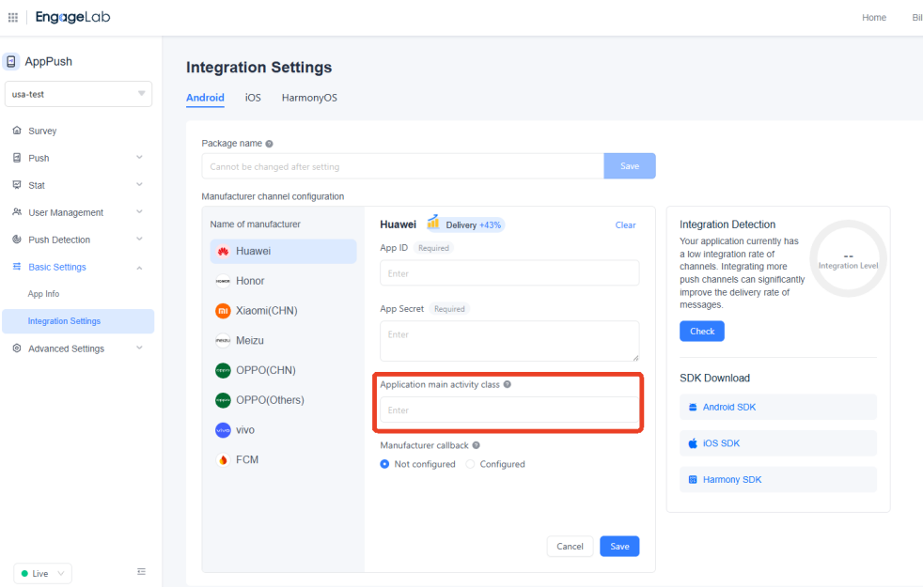Click Clear link in Huawei configuration
This screenshot has height=588, width=923.
(x=625, y=225)
